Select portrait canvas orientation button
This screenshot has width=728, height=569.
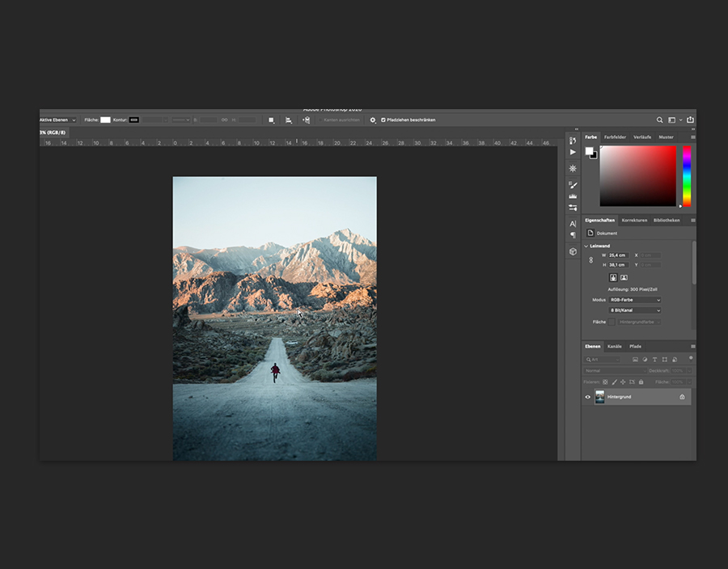tap(613, 278)
